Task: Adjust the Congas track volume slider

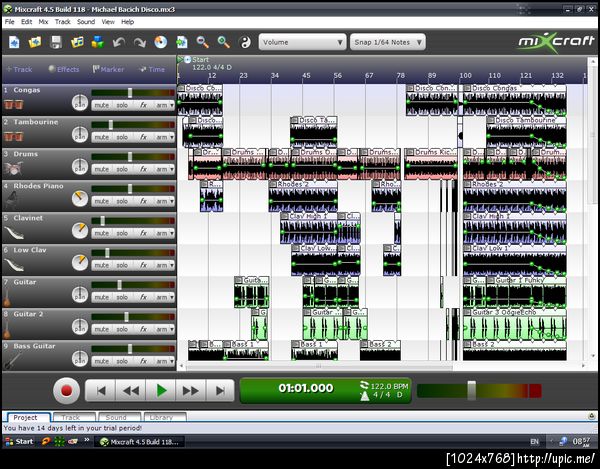Action: pos(130,93)
